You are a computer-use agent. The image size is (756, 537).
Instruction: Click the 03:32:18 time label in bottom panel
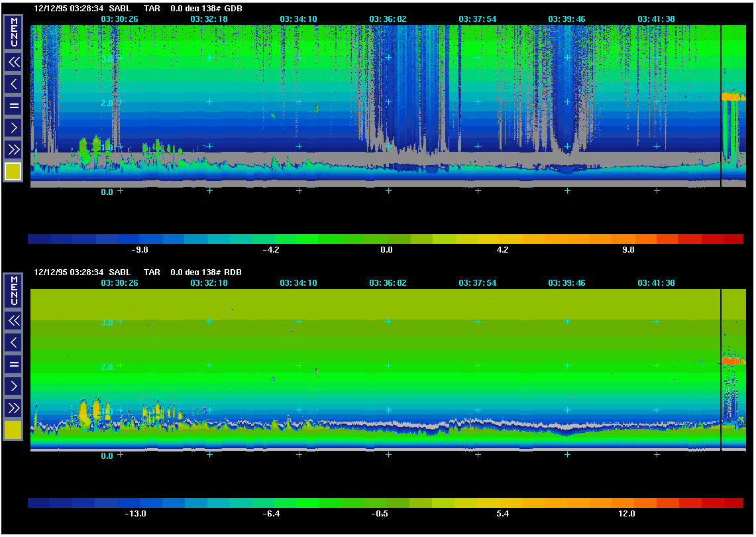tap(209, 283)
